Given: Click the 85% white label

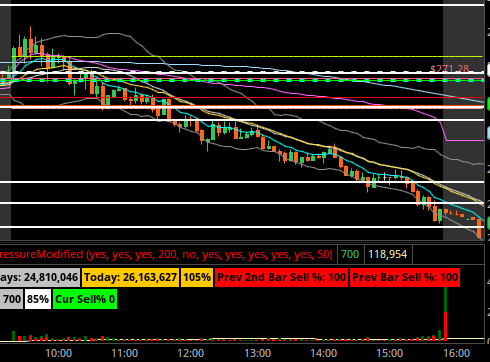Looking at the screenshot, I should 38,299.
